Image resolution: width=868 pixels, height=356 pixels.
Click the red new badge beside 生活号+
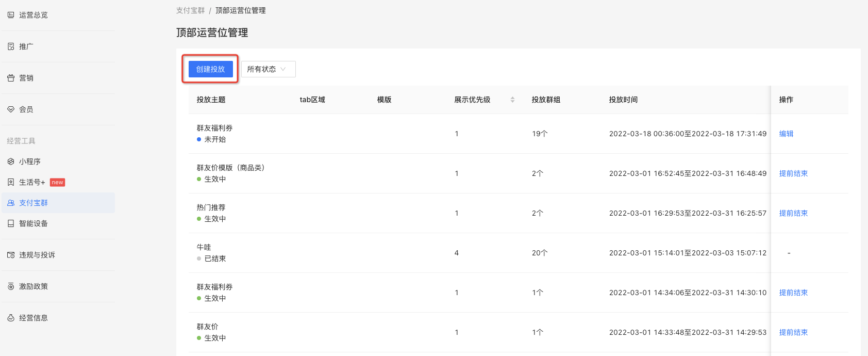coord(57,182)
